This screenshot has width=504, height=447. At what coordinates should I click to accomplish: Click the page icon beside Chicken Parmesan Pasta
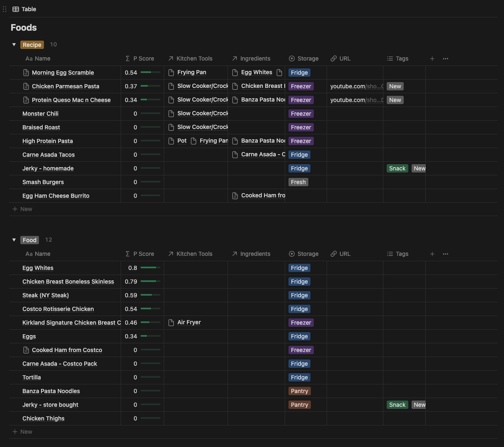click(26, 86)
